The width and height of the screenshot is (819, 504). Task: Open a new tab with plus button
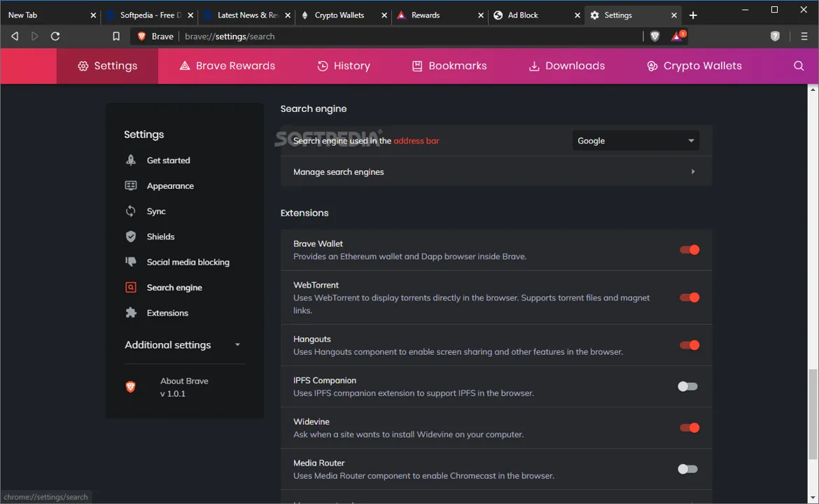click(x=693, y=15)
